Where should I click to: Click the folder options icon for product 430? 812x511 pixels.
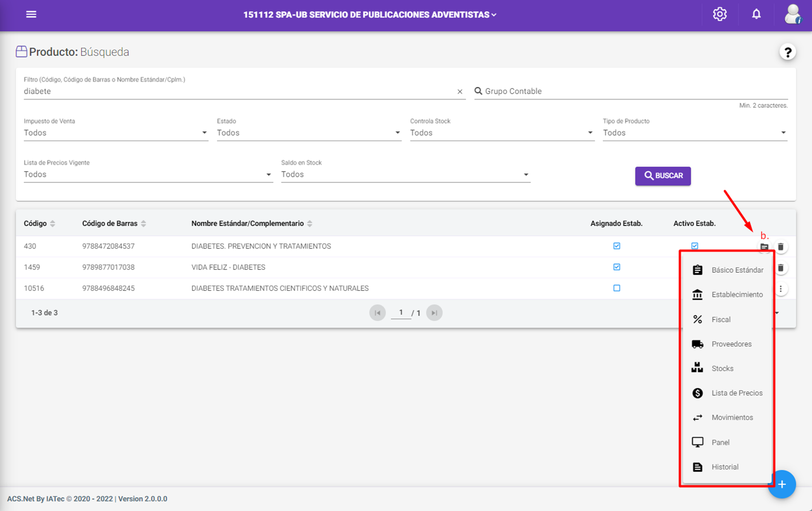point(764,247)
